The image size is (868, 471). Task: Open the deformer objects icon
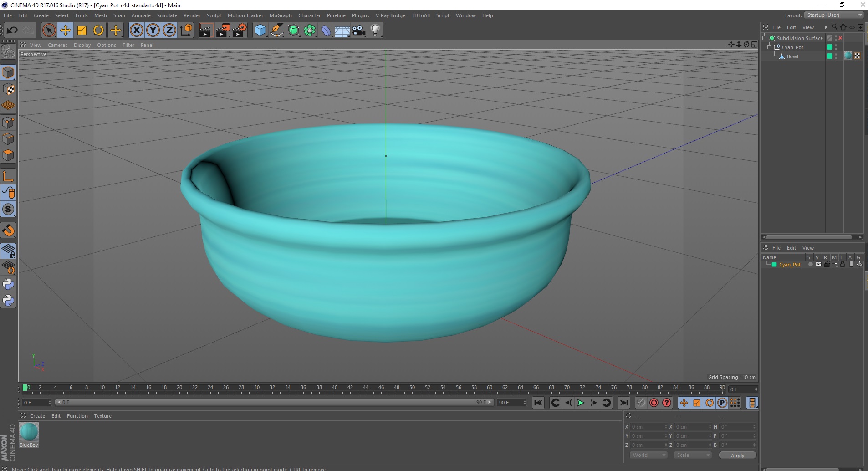[x=327, y=31]
